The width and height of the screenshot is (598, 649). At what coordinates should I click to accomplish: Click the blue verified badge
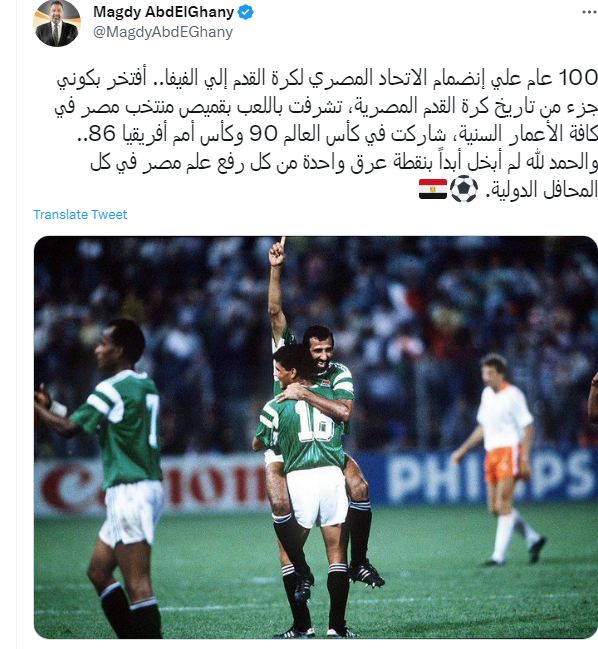(246, 12)
